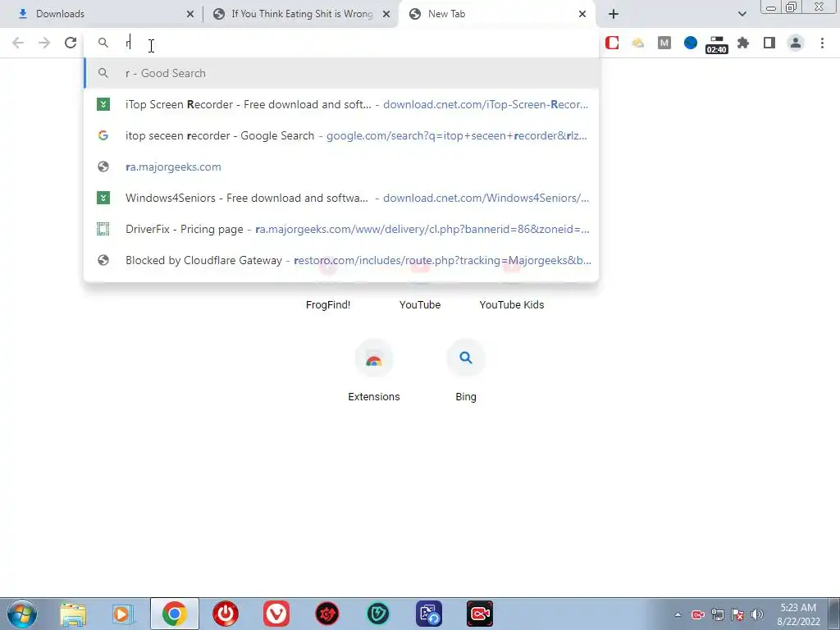This screenshot has height=630, width=840.
Task: Reload the page with refresh icon
Action: pyautogui.click(x=71, y=43)
